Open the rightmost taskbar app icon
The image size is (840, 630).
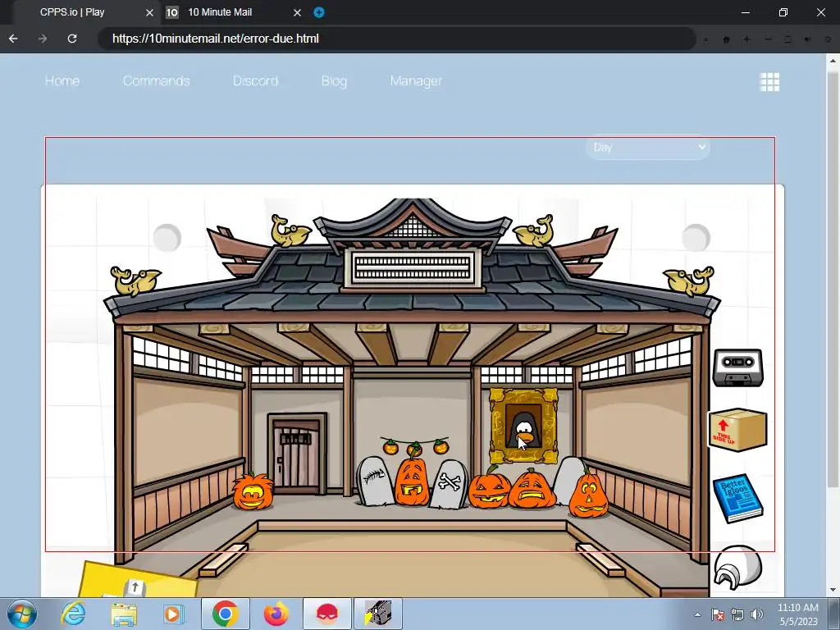pos(377,614)
